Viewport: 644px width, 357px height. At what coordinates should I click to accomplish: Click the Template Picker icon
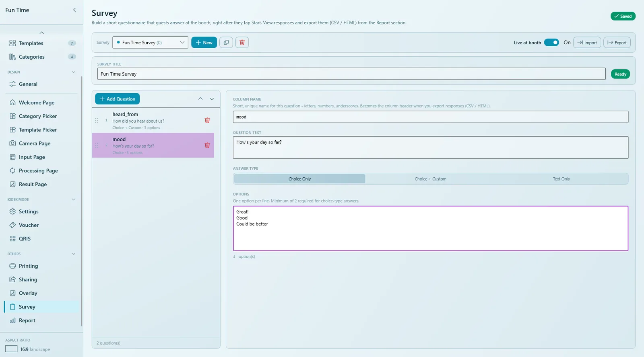tap(12, 130)
